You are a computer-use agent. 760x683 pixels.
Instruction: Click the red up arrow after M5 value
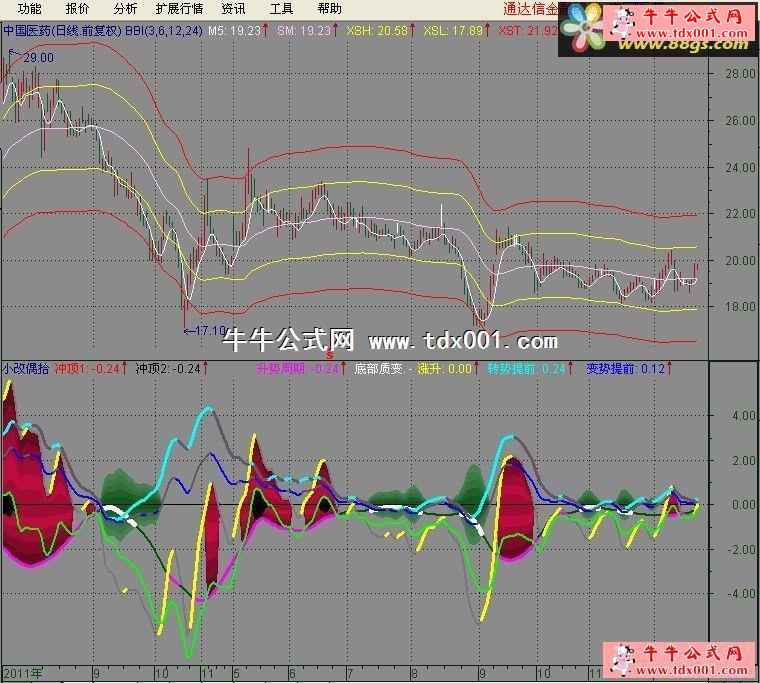point(267,31)
